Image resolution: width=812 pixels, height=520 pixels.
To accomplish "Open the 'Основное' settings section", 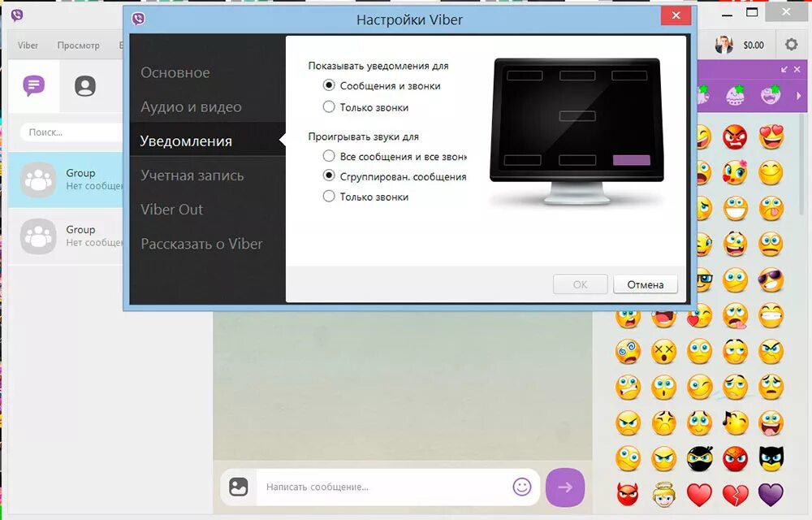I will (x=175, y=72).
